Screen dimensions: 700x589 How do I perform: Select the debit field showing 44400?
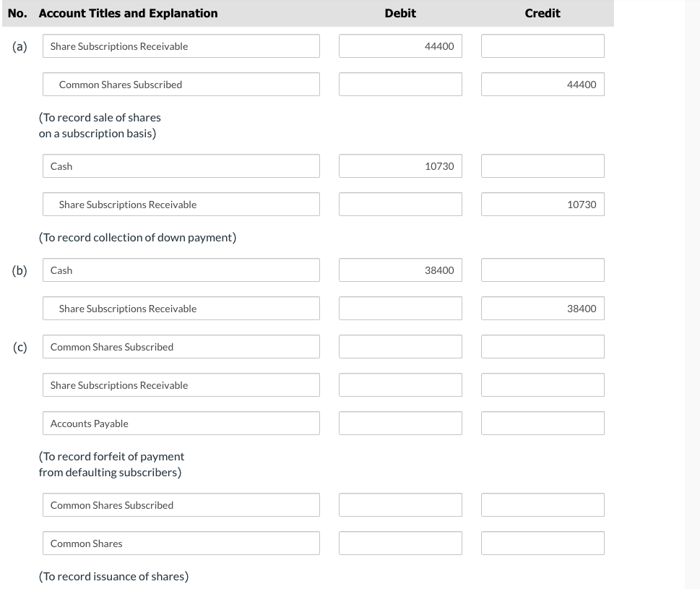[400, 46]
